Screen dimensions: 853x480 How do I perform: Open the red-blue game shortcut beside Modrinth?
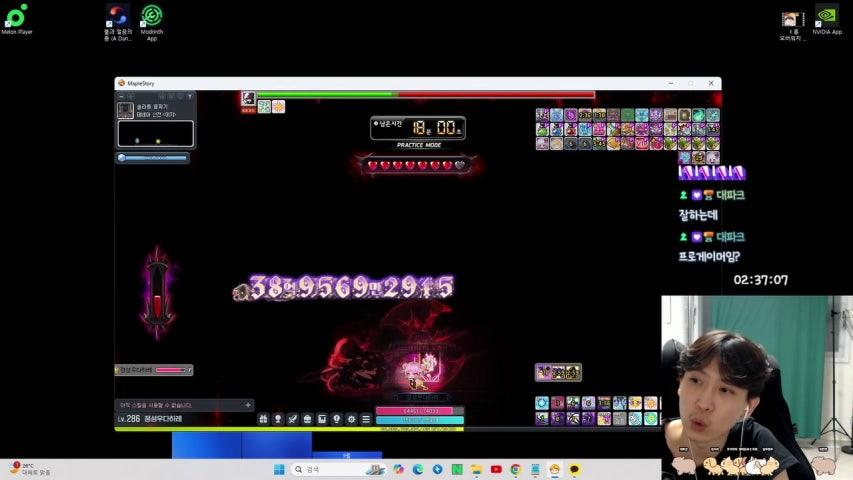point(118,22)
